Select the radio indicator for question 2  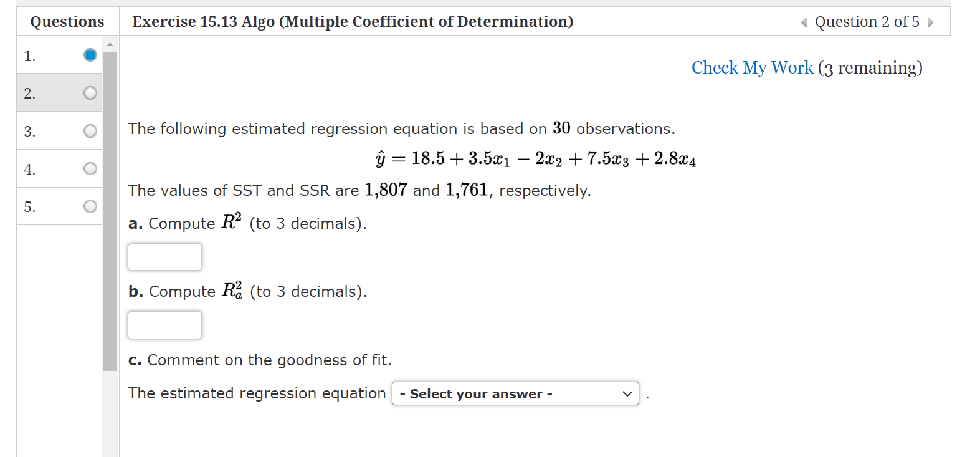(x=90, y=92)
